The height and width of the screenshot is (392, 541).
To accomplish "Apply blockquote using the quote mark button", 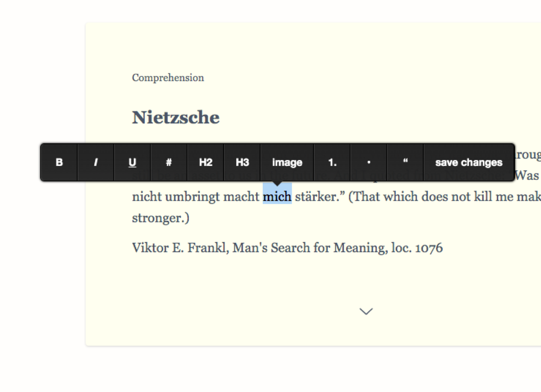I will tap(405, 162).
